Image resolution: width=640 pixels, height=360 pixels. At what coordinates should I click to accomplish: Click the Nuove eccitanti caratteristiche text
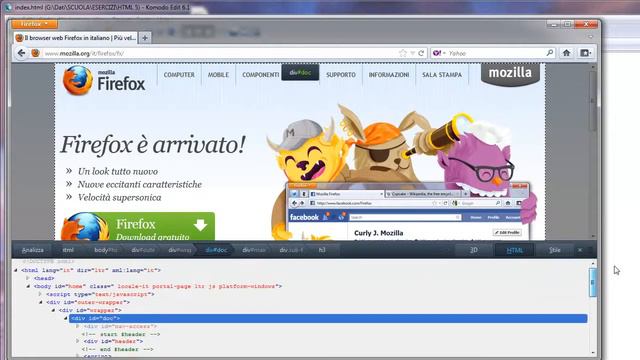click(x=140, y=184)
